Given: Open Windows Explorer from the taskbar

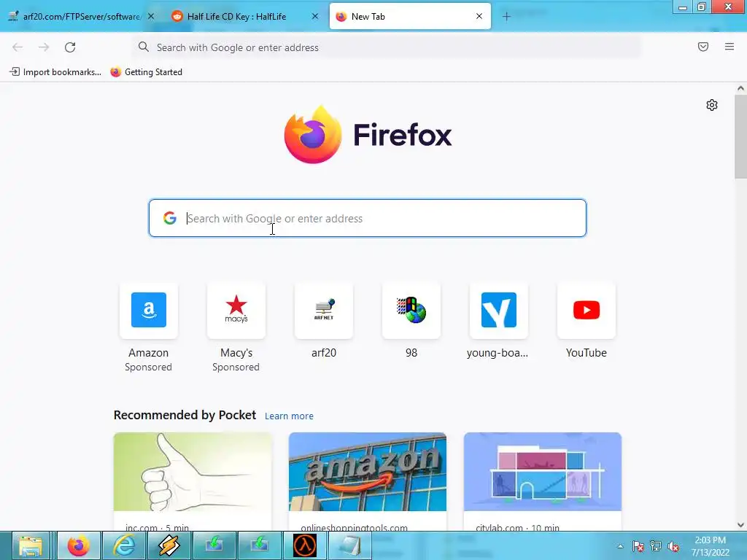Looking at the screenshot, I should (x=31, y=545).
